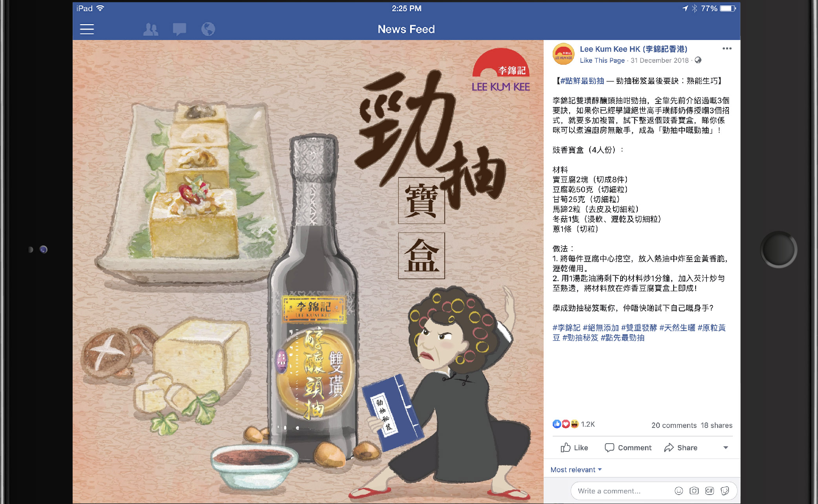Open the Lee Kum Kee HK page name
The image size is (818, 504).
coord(634,49)
